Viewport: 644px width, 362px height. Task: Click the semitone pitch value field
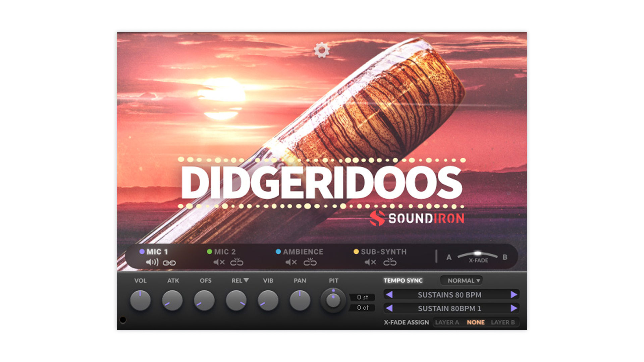(362, 297)
